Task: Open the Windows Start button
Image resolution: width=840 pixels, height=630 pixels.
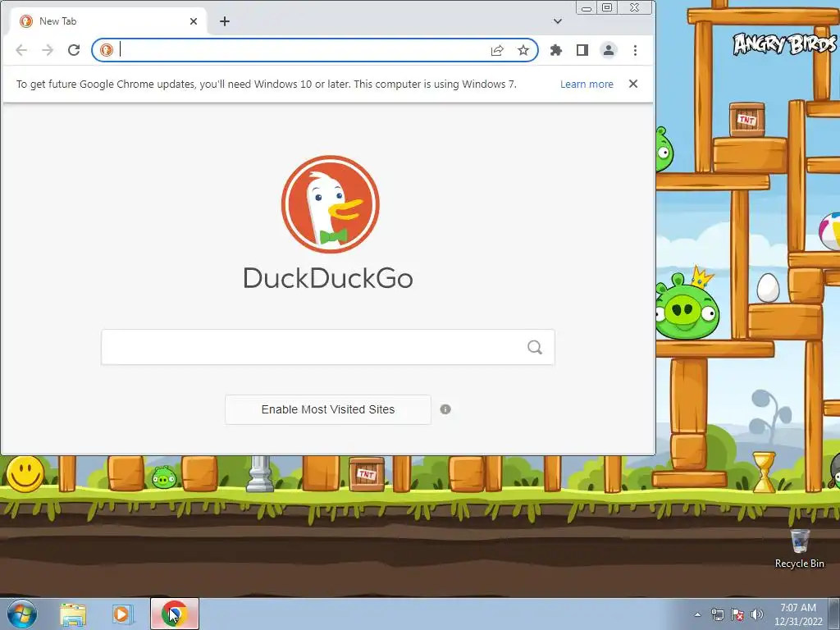Action: (x=21, y=614)
